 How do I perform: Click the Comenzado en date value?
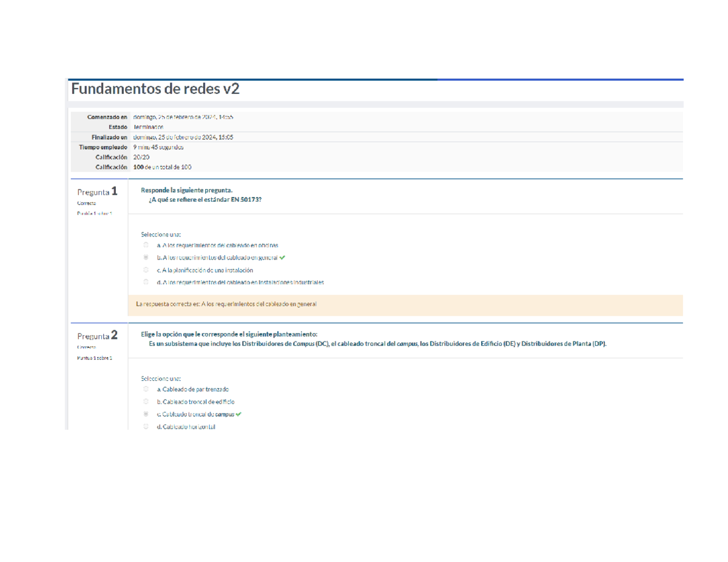click(183, 116)
